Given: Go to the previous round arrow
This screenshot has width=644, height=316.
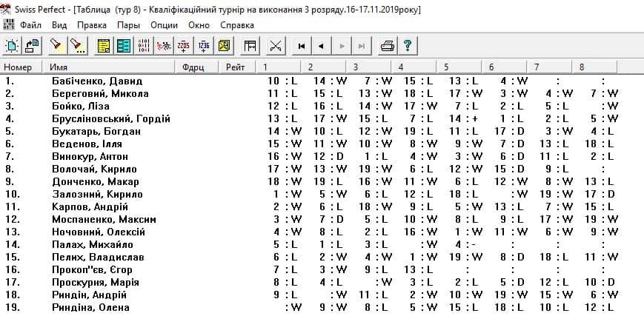Looking at the screenshot, I should point(321,46).
